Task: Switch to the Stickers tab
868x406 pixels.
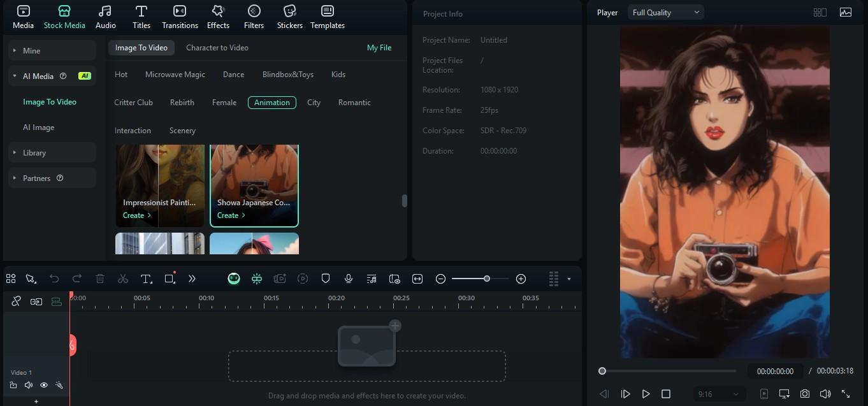Action: click(x=290, y=17)
